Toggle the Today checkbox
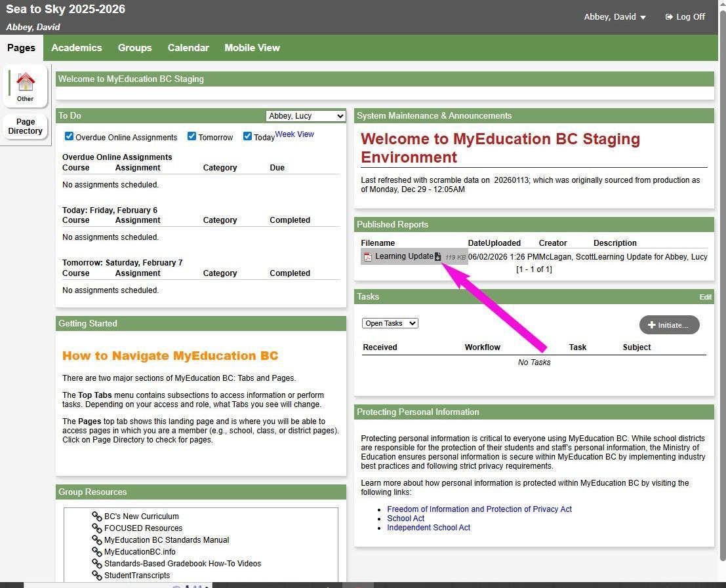This screenshot has width=726, height=588. pos(247,136)
